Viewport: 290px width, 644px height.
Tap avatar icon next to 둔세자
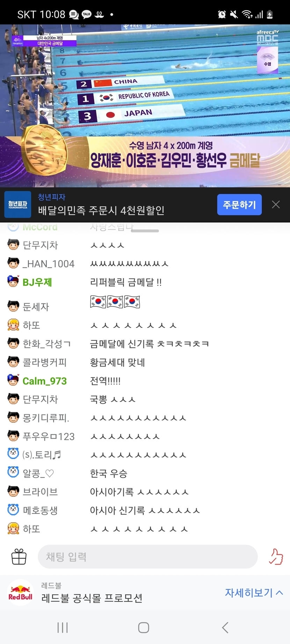13,306
